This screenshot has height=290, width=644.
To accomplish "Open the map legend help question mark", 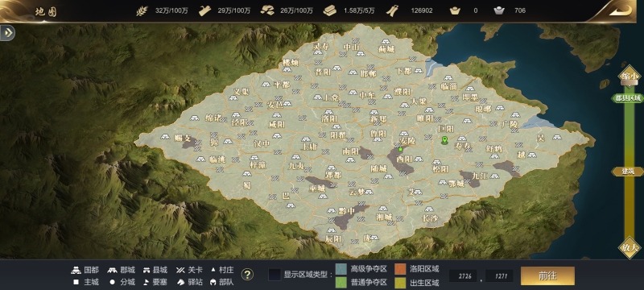I will (247, 275).
